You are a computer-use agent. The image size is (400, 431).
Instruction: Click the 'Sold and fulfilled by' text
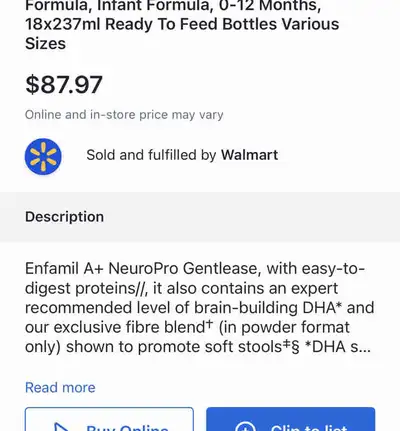coord(151,155)
